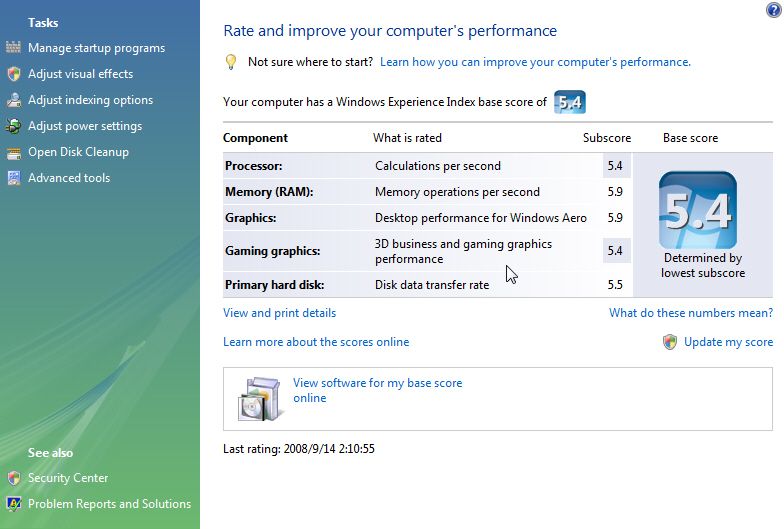Screen dimensions: 784x529
Task: Click the Open Disk Cleanup icon
Action: (14, 152)
